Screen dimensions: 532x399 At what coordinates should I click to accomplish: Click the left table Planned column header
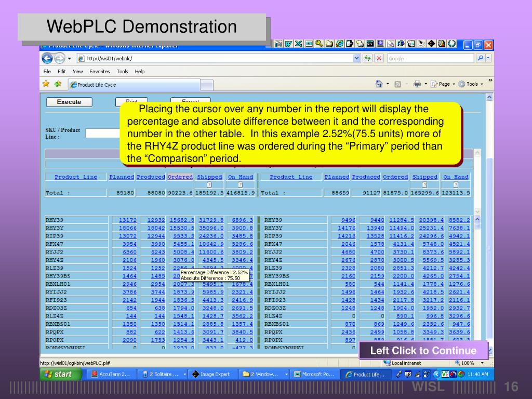[122, 177]
